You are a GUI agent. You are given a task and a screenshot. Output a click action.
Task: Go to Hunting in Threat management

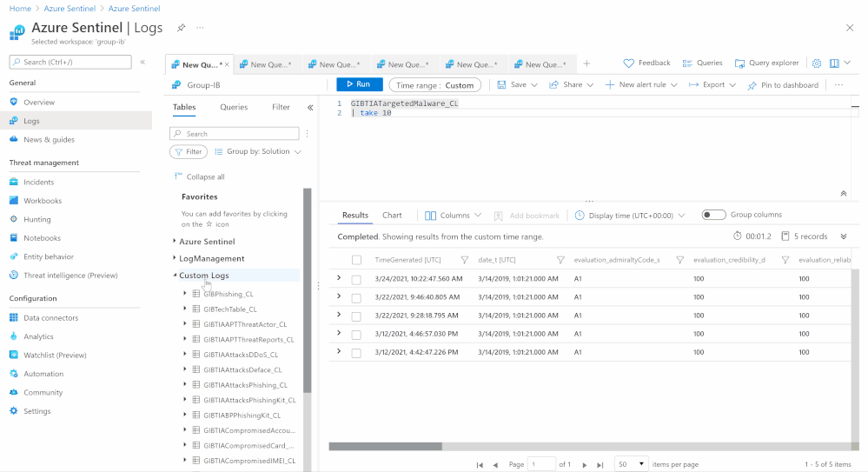(x=37, y=220)
